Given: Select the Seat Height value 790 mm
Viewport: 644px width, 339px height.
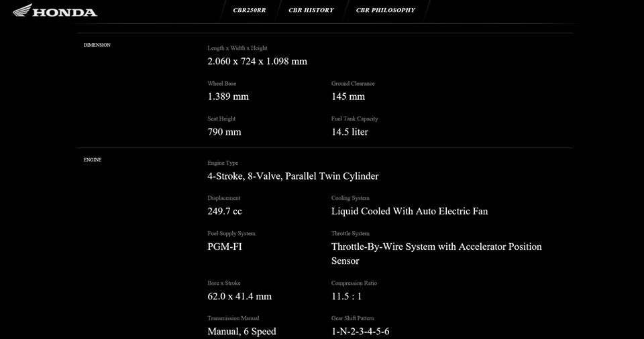Looking at the screenshot, I should tap(224, 132).
